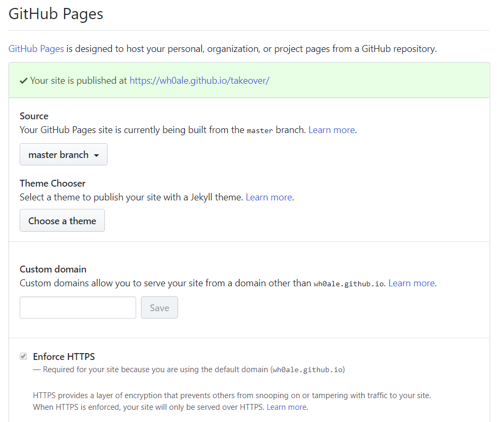Click the Save button for the custom domain

(x=160, y=308)
